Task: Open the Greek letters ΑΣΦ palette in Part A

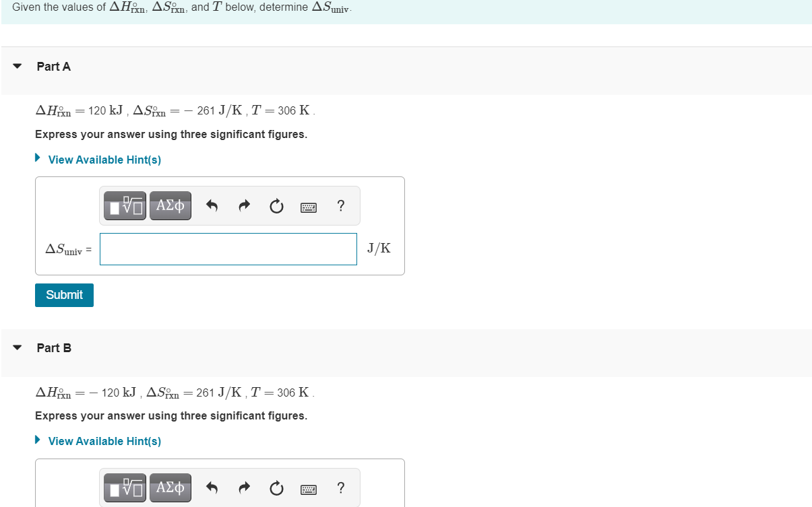Action: (x=170, y=205)
